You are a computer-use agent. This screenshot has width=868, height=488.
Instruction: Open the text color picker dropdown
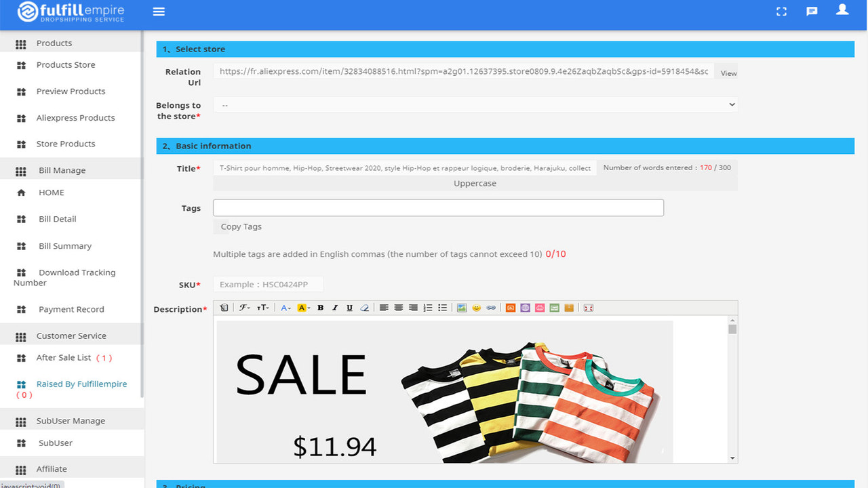pyautogui.click(x=285, y=308)
